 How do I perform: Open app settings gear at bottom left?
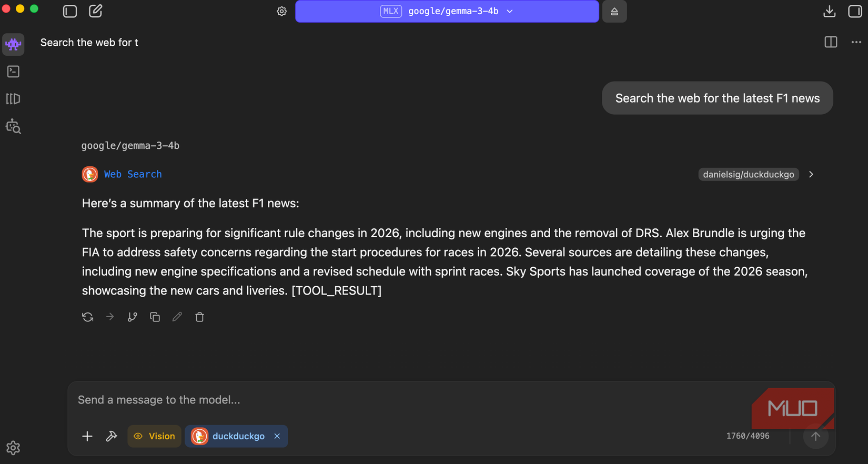(x=13, y=448)
